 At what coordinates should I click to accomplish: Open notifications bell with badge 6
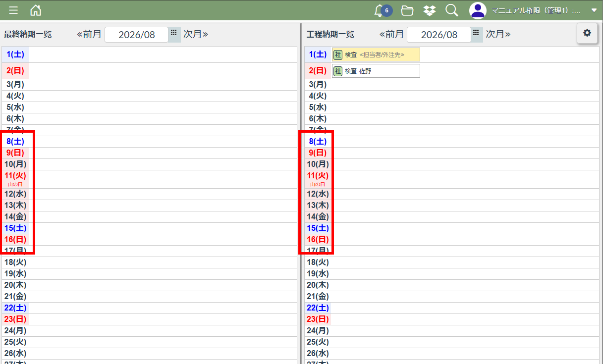click(x=383, y=10)
